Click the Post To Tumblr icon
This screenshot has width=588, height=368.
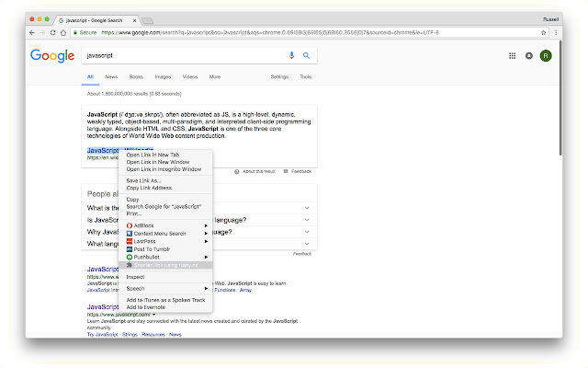tap(130, 249)
